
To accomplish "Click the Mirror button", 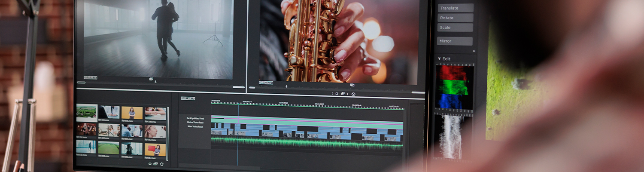I will point(456,41).
